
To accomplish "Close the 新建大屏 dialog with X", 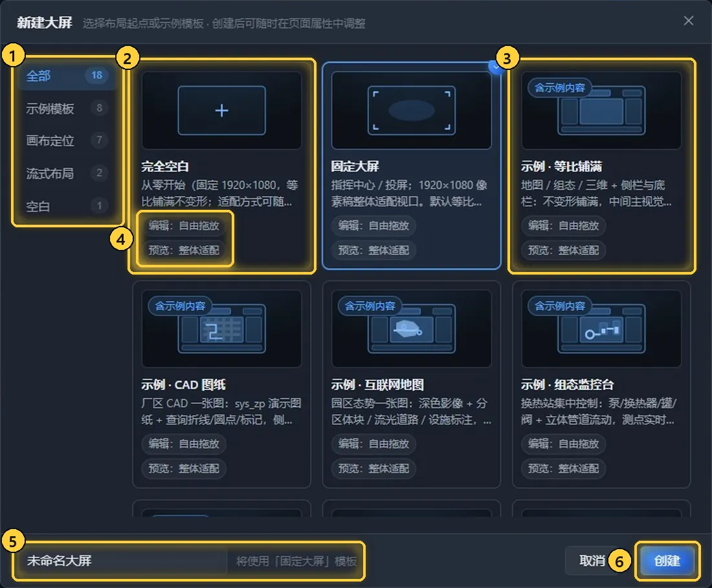I will [689, 21].
